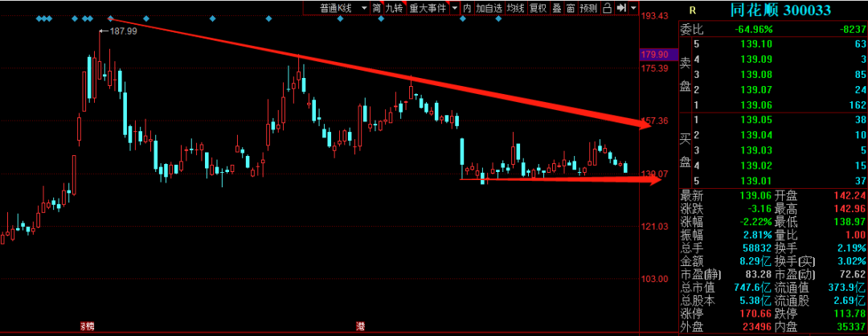Select buy level 4 price 139.02
868x336 pixels.
point(756,165)
